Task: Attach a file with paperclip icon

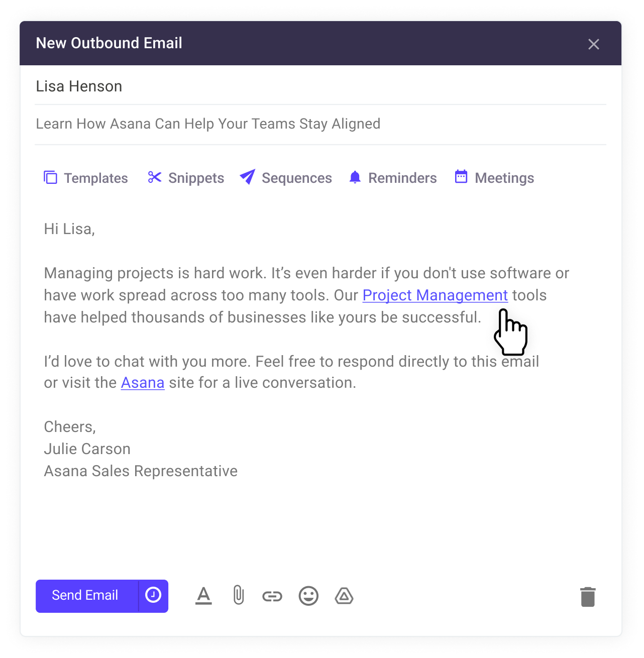Action: (x=239, y=595)
